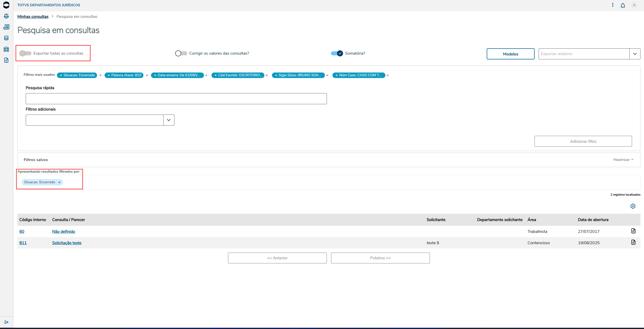644x329 pixels.
Task: Open the database sidebar icon
Action: 6,38
